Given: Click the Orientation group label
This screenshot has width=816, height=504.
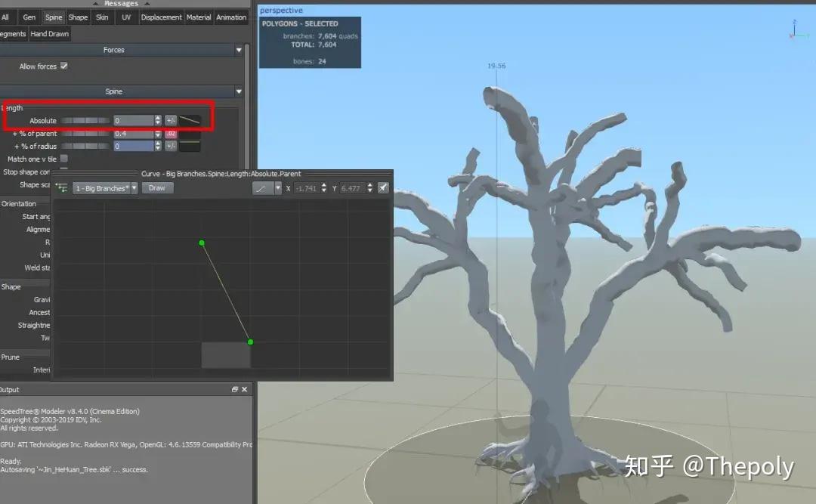Looking at the screenshot, I should tap(19, 203).
